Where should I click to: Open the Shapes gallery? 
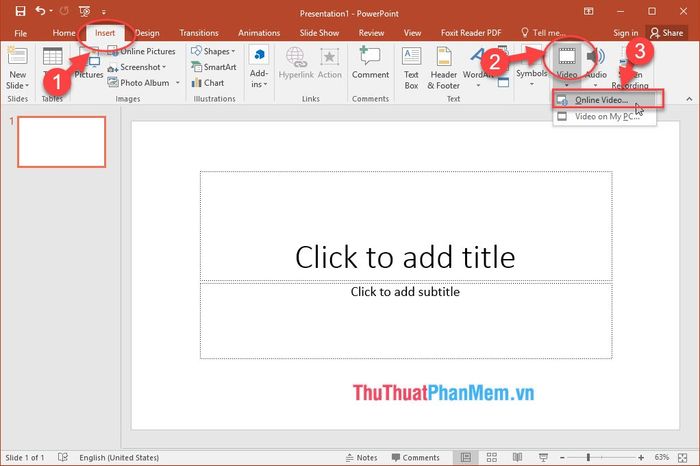213,51
